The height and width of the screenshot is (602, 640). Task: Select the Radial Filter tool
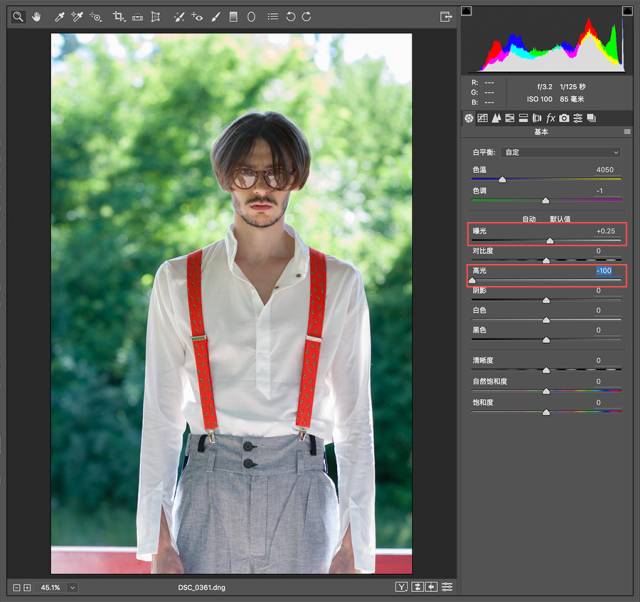coord(251,17)
